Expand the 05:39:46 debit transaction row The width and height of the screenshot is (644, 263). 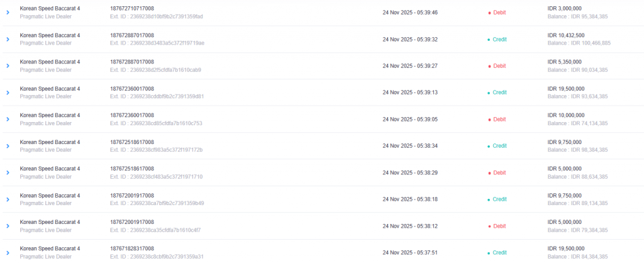8,13
